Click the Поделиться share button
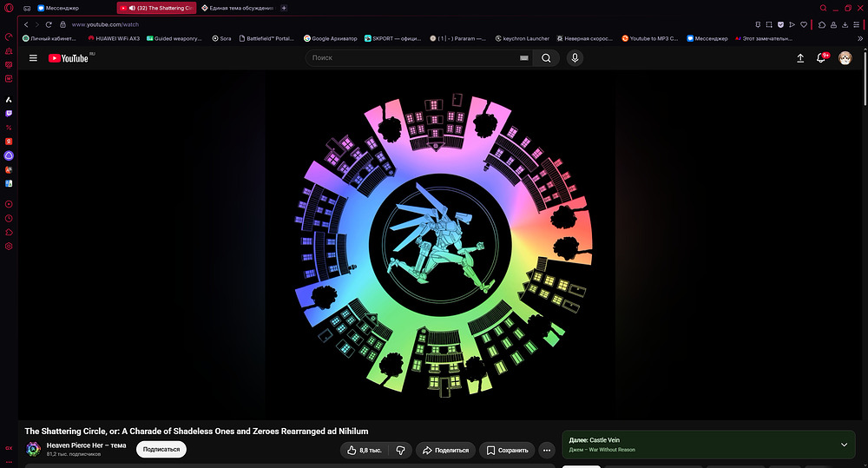This screenshot has width=868, height=468. tap(445, 451)
